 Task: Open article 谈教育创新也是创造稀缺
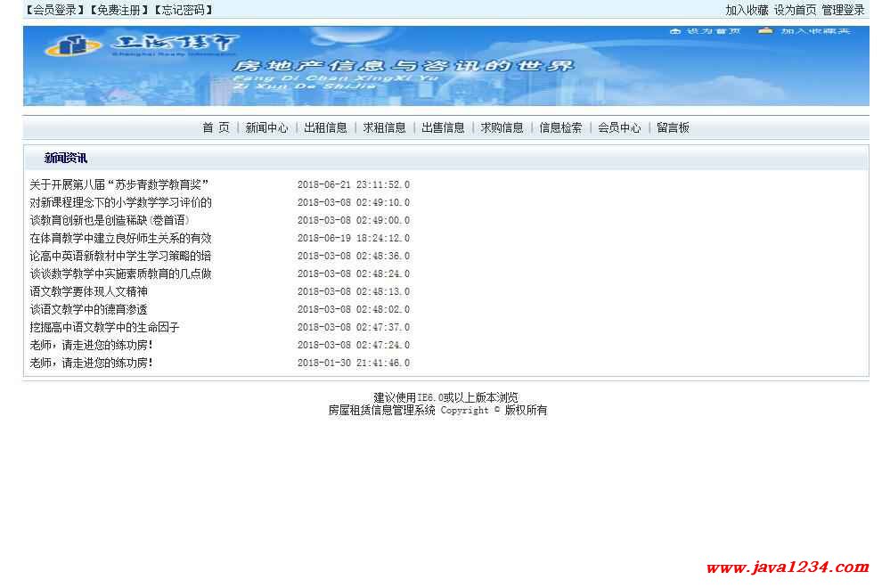tap(109, 220)
